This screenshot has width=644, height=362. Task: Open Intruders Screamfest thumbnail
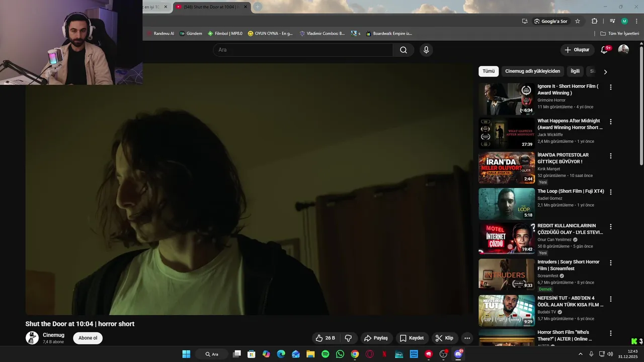pos(507,275)
